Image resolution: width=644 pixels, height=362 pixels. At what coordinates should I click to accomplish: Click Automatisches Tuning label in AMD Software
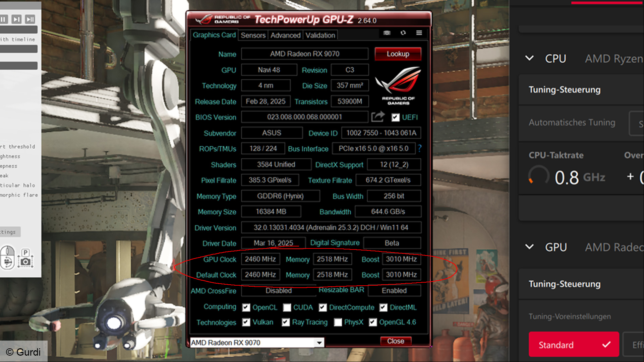(572, 123)
